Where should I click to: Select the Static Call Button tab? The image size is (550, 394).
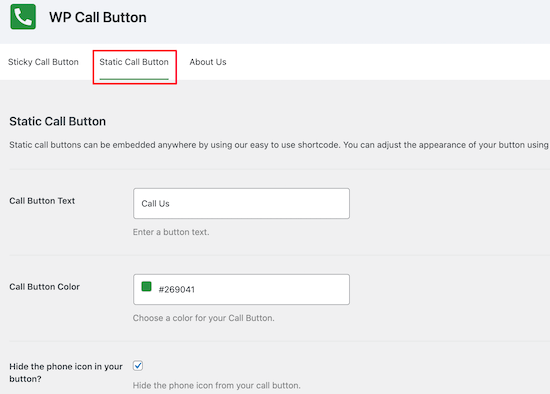(134, 62)
